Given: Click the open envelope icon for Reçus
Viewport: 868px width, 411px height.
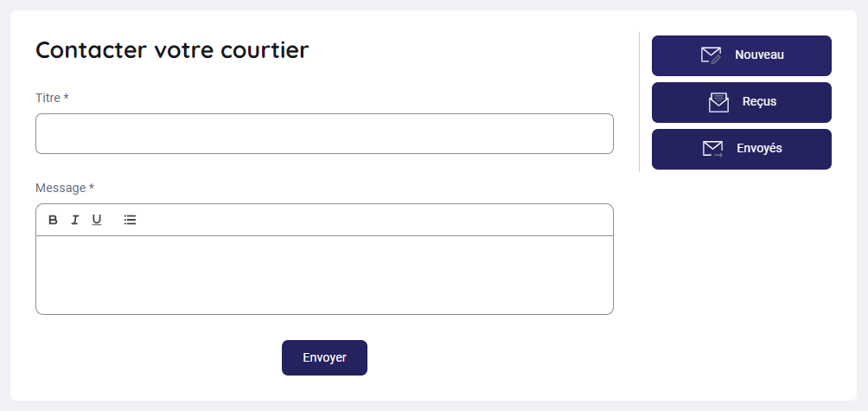Looking at the screenshot, I should [718, 102].
